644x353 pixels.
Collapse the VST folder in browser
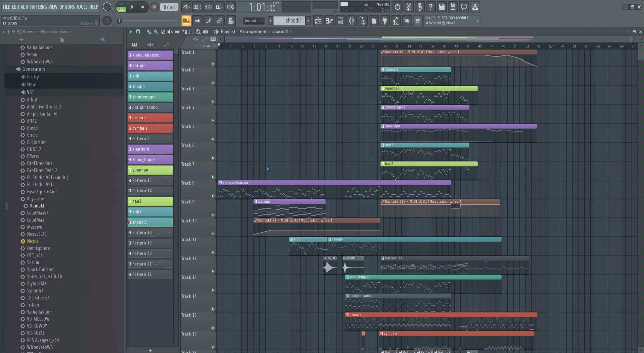coord(30,92)
